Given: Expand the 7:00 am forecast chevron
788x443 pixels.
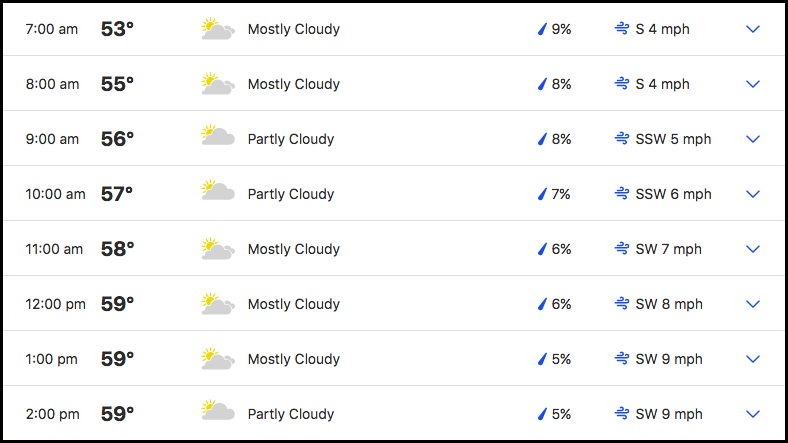Looking at the screenshot, I should 752,29.
